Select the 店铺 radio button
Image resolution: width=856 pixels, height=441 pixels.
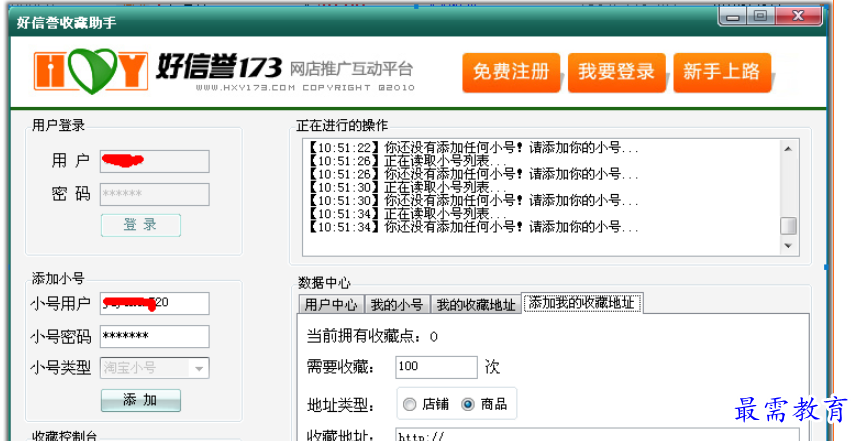click(409, 404)
